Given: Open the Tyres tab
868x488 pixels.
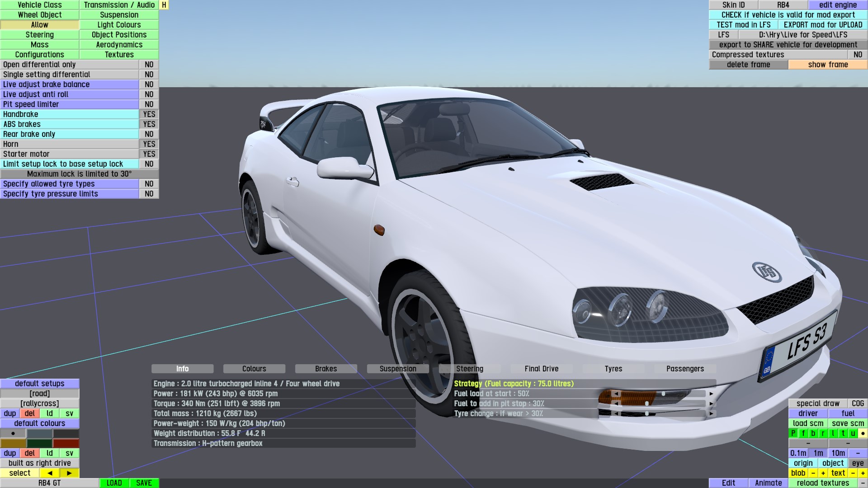Looking at the screenshot, I should (613, 369).
